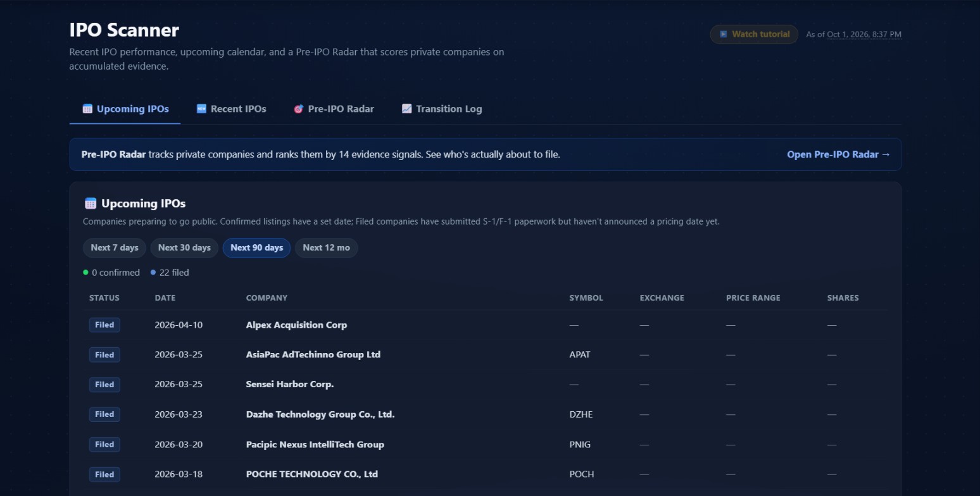Image resolution: width=980 pixels, height=496 pixels.
Task: Show IPOs for Next 12 mo
Action: [326, 248]
